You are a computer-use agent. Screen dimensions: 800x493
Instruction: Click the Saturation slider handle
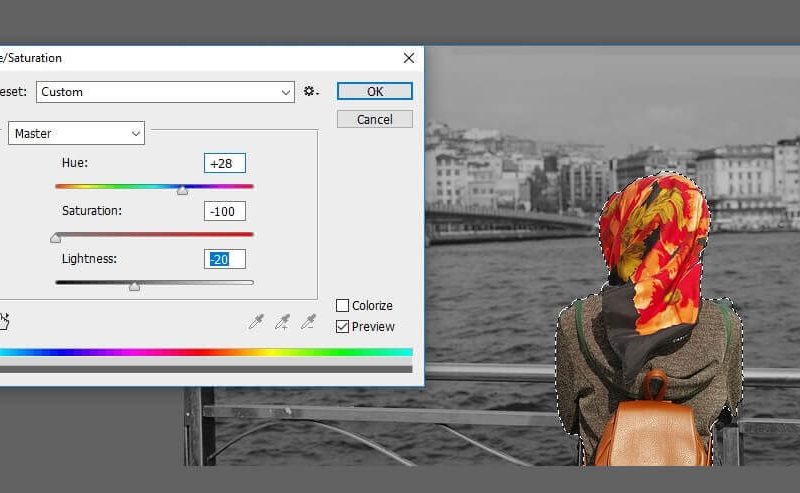coord(56,238)
